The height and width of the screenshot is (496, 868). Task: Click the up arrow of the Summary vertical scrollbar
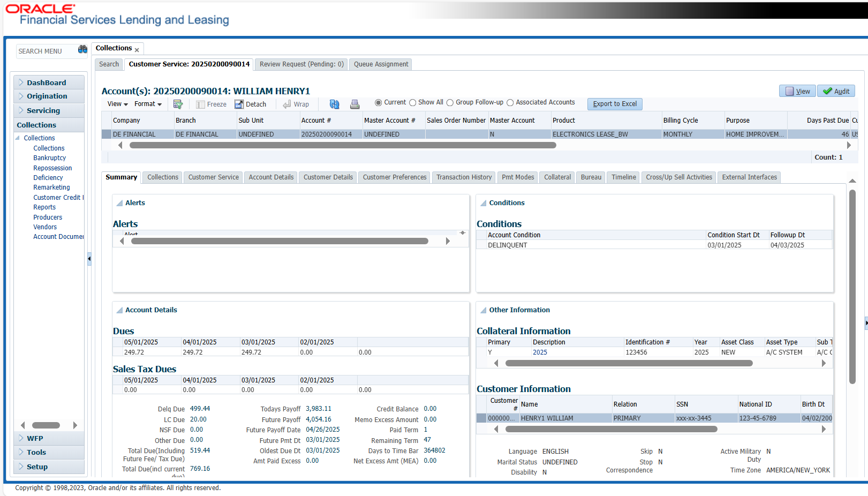coord(852,181)
